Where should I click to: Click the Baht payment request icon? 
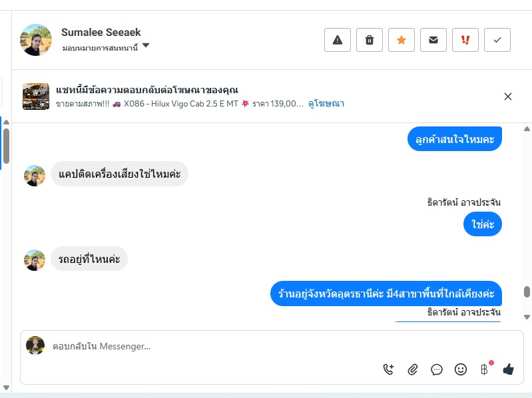(484, 369)
